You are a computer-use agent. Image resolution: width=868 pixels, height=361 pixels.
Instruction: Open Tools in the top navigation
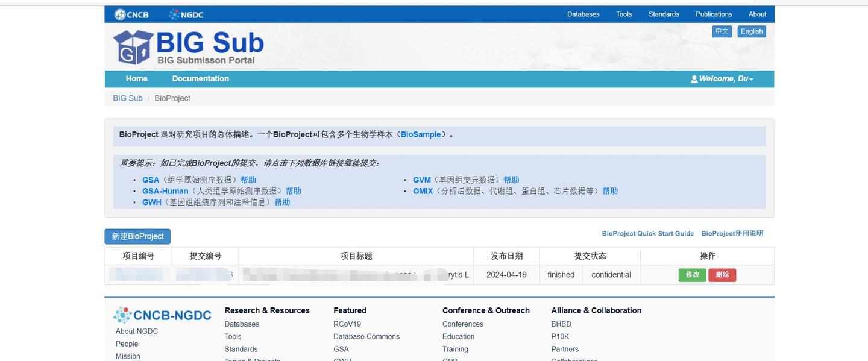(624, 14)
